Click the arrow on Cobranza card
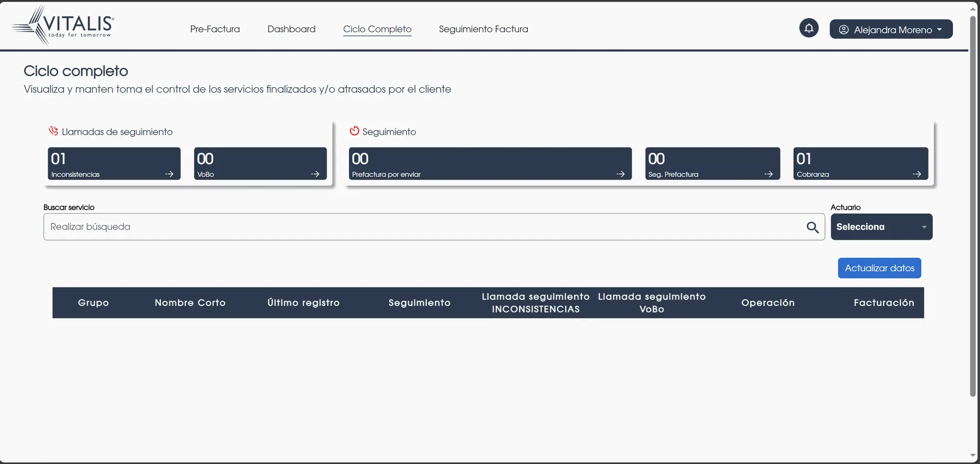Viewport: 980px width, 464px height. point(917,174)
